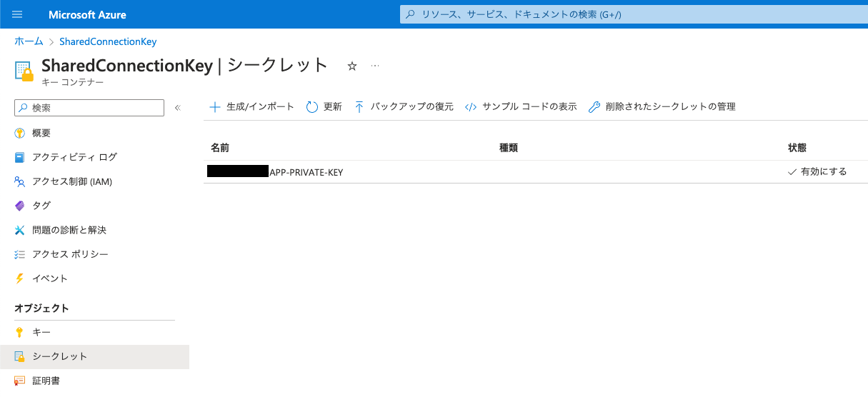Sort by 名前 column header
Screen dimensions: 868x397
click(x=220, y=148)
